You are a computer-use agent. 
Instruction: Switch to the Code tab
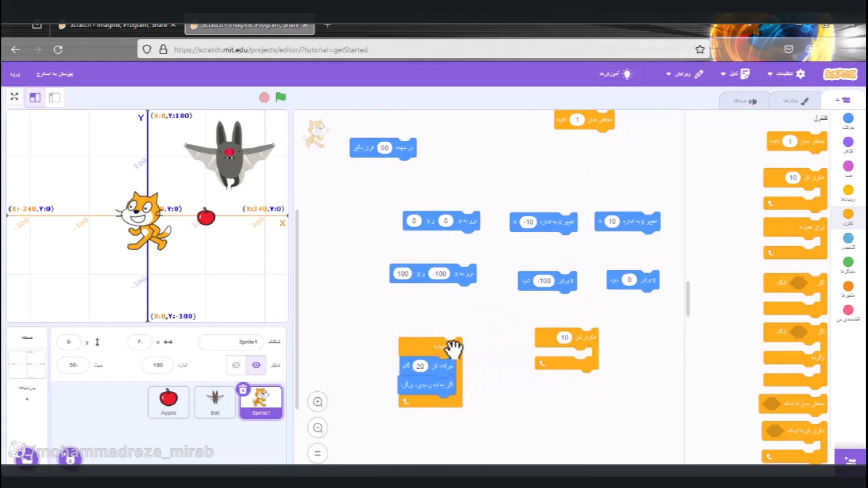click(x=843, y=100)
